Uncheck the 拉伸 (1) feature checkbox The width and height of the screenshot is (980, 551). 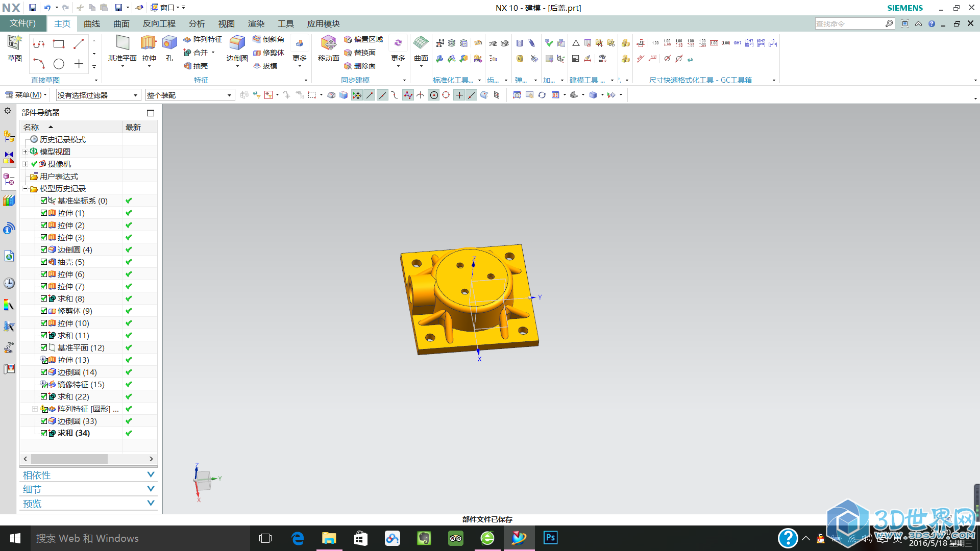click(x=44, y=213)
